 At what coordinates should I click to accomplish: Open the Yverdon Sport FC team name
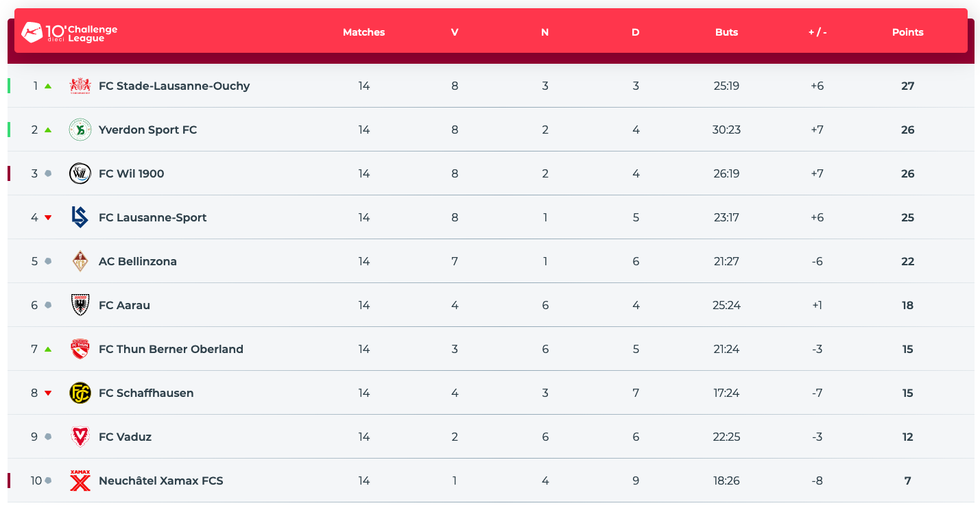coord(147,130)
